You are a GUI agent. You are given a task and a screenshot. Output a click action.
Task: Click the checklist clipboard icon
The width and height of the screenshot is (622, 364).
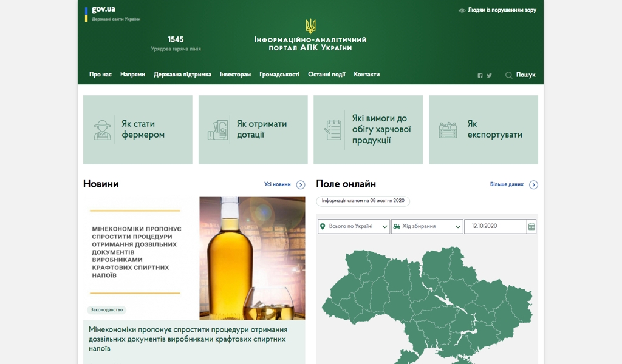pos(333,130)
